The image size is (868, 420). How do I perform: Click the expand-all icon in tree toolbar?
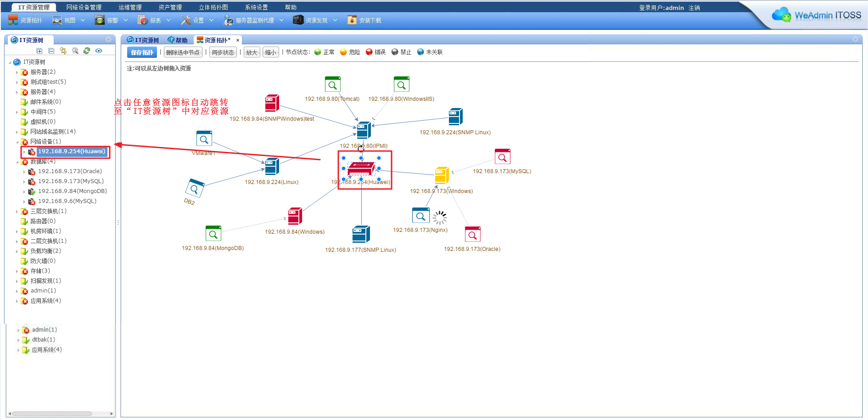point(39,51)
